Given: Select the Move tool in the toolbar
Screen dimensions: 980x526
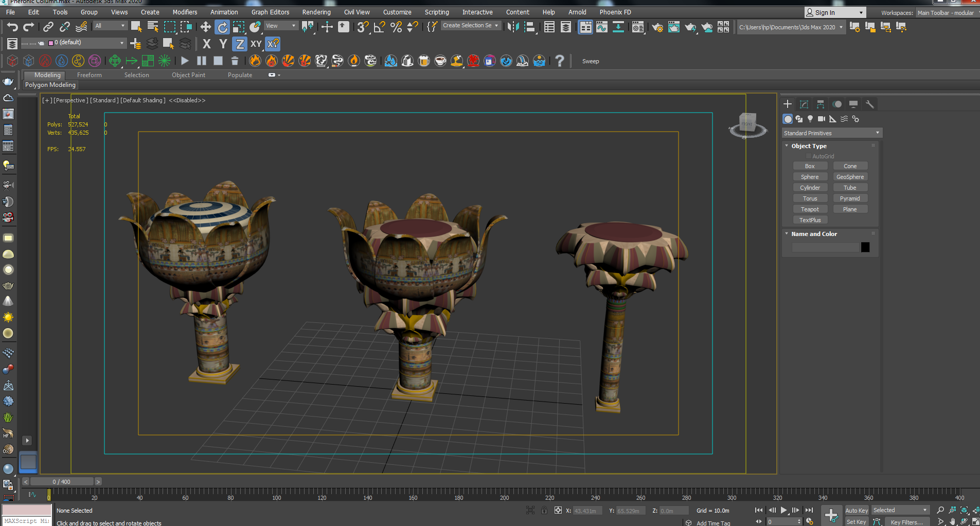Looking at the screenshot, I should (205, 27).
